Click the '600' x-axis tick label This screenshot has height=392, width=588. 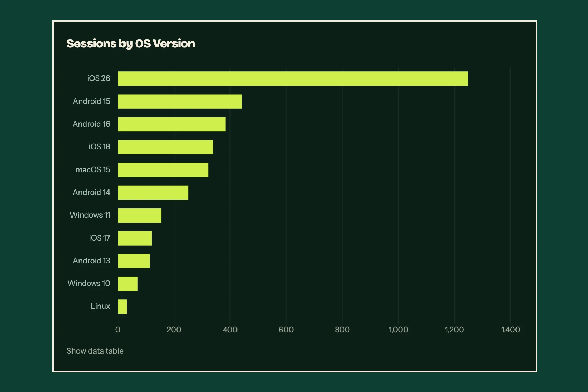tap(286, 330)
